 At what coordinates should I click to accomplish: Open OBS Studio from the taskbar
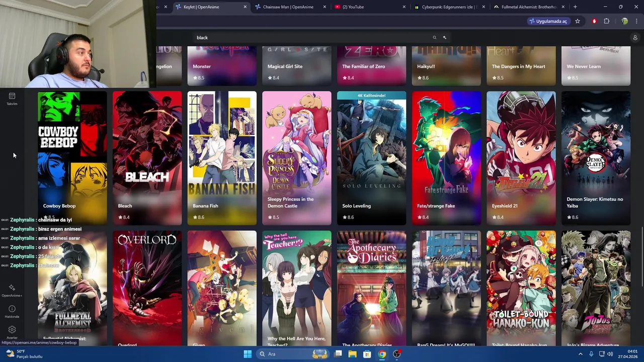(397, 354)
